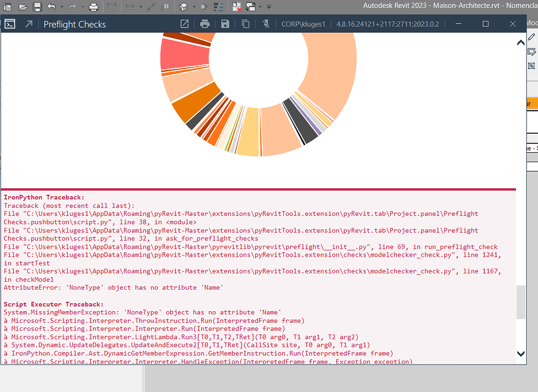This screenshot has height=392, width=538.
Task: Click the Revit open folder icon
Action: pos(23,7)
